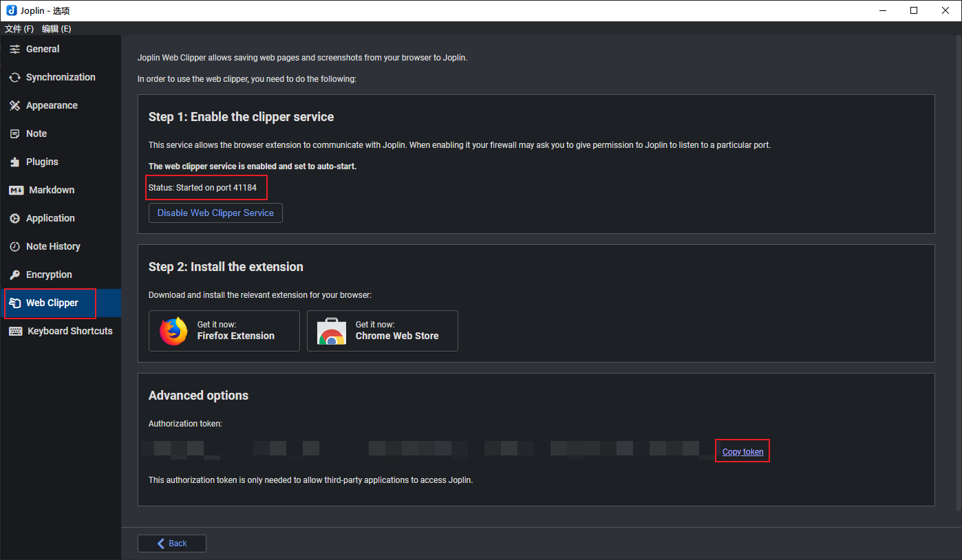Image resolution: width=962 pixels, height=560 pixels.
Task: Click the 'Authorization token:' label
Action: tap(185, 424)
